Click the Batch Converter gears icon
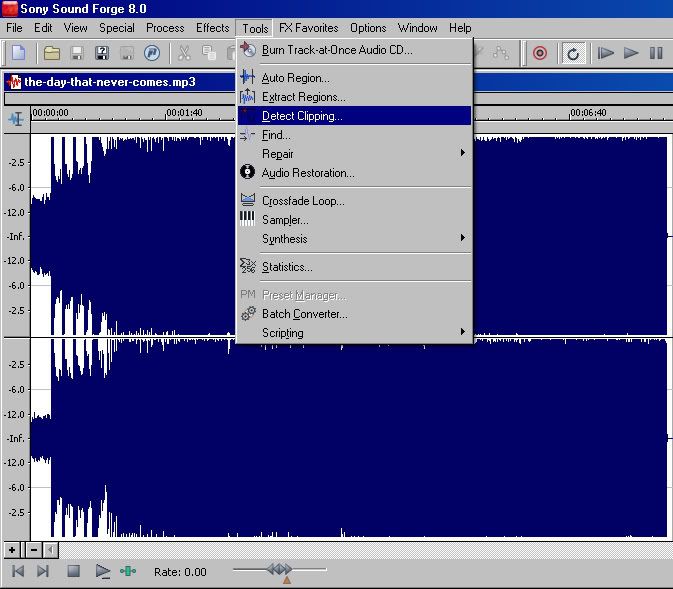The width and height of the screenshot is (673, 589). coord(248,313)
